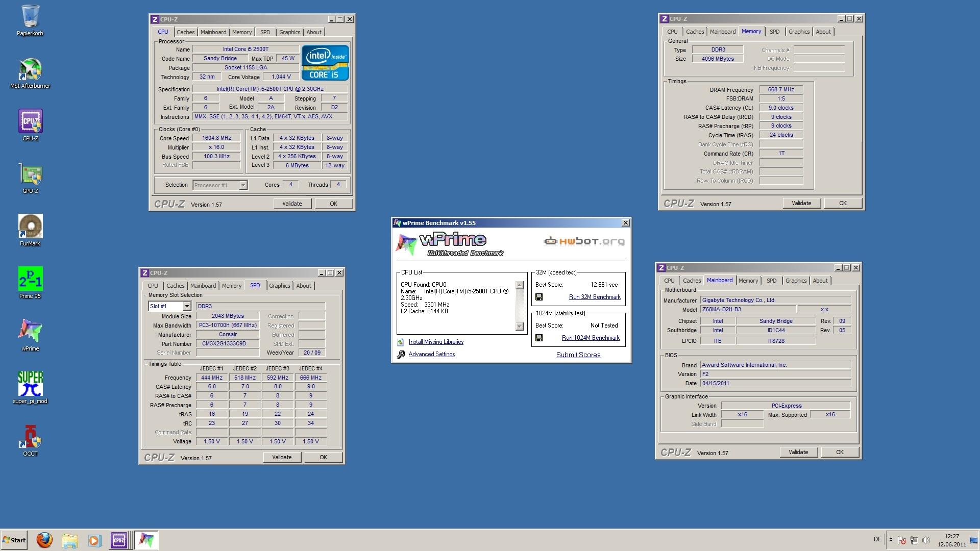Viewport: 980px width, 551px height.
Task: Click Validate in the CPU tab window
Action: [292, 204]
